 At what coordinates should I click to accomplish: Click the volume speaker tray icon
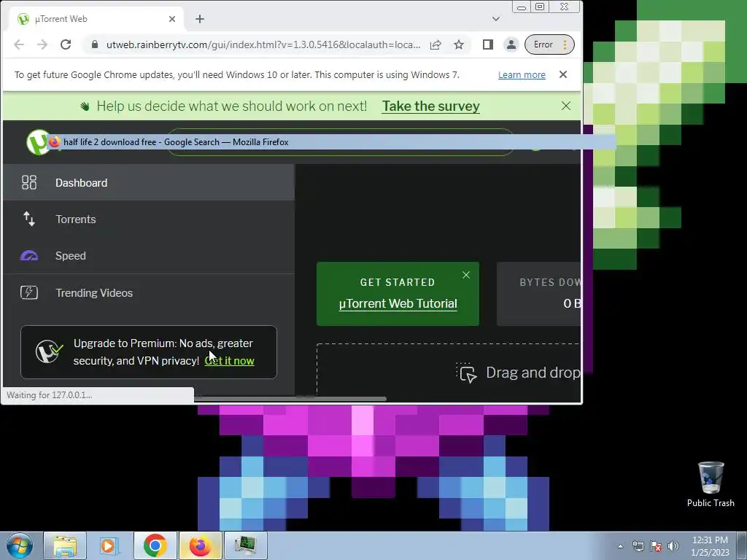[x=673, y=547]
